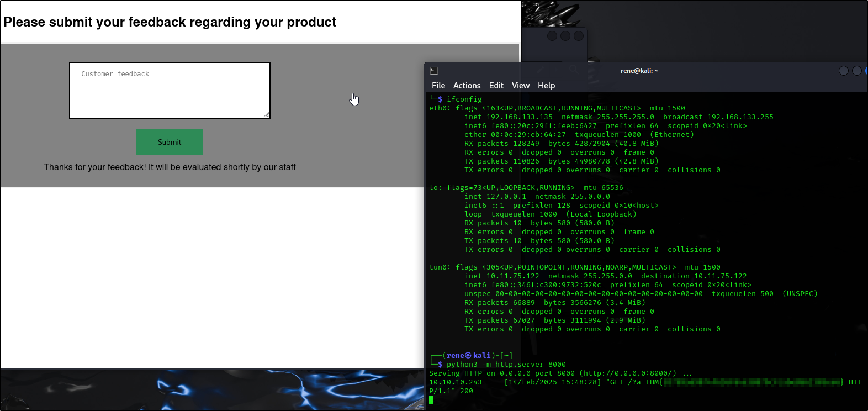Click leftmost round button of background window

pos(552,36)
